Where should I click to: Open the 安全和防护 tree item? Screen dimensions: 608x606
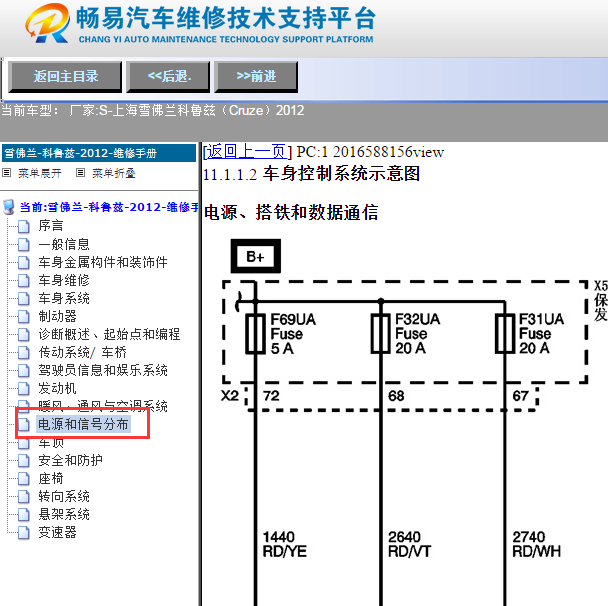[70, 460]
